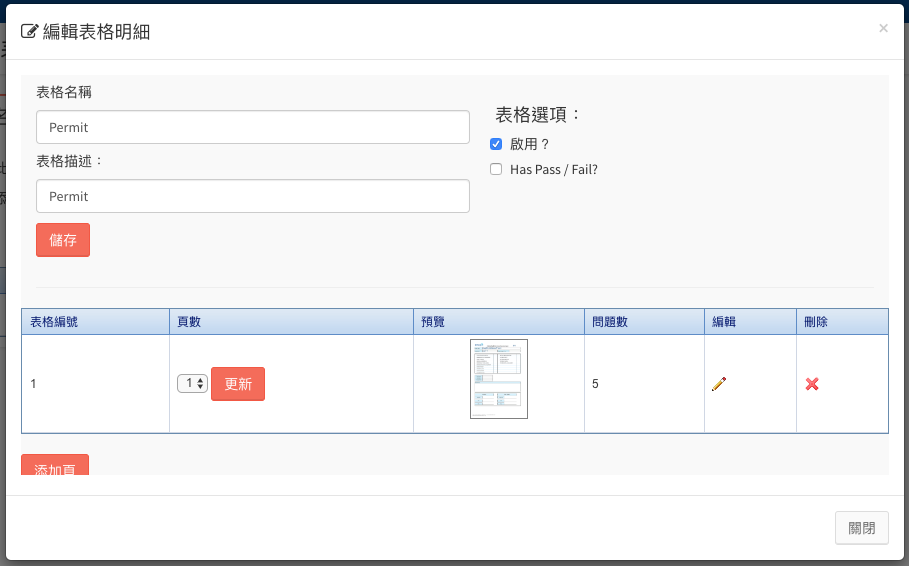Viewport: 909px width, 566px height.
Task: Click the 問題數 column header
Action: point(644,322)
